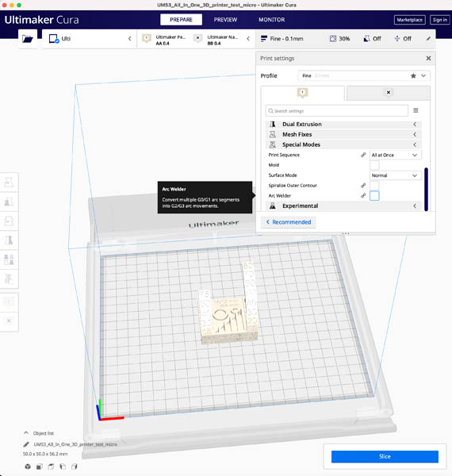Select extruder 2 settings tab
The height and width of the screenshot is (476, 452).
(389, 93)
